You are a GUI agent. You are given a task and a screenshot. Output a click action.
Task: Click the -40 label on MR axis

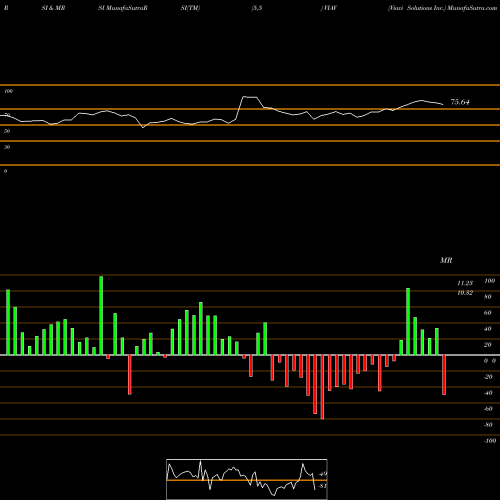pos(488,393)
